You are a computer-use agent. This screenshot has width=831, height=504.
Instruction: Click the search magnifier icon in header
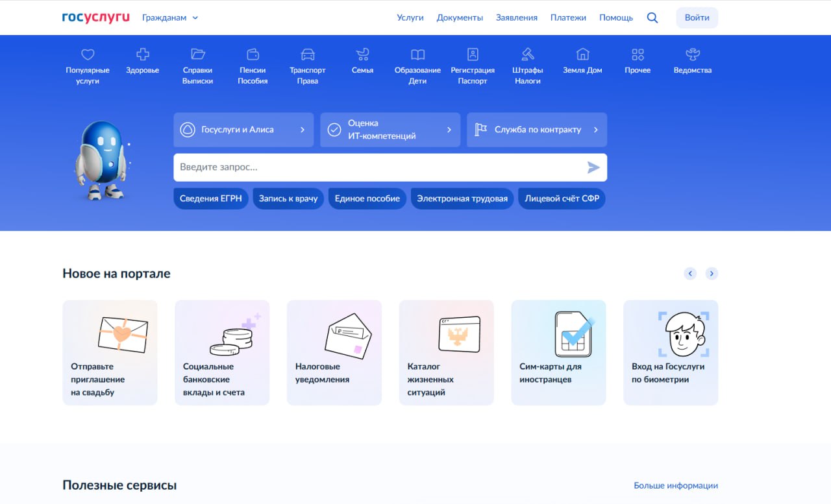pyautogui.click(x=652, y=18)
